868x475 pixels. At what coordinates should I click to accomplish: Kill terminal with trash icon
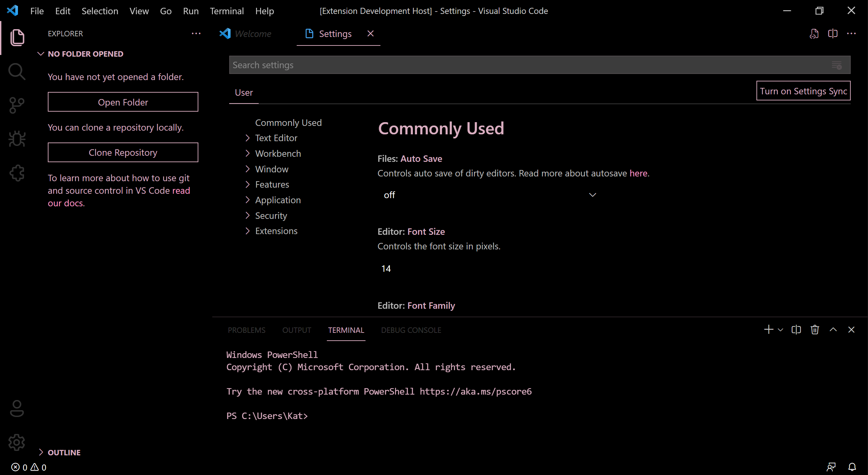815,330
